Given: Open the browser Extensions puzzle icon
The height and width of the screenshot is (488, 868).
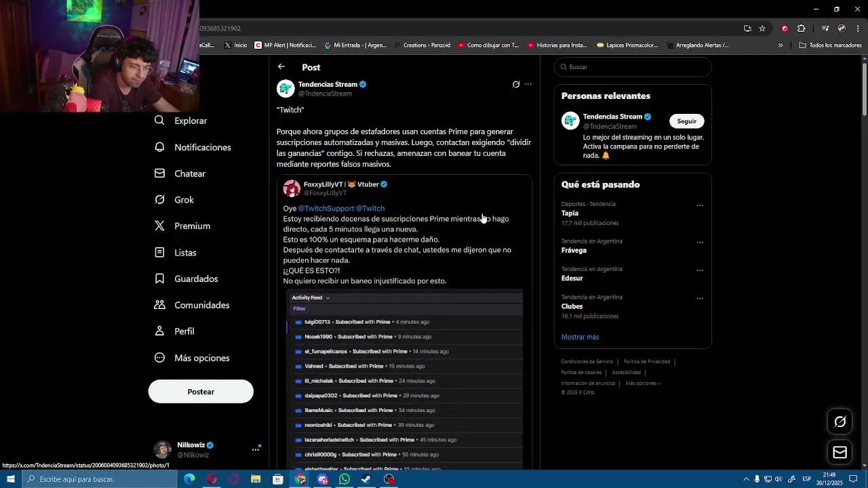Looking at the screenshot, I should point(801,28).
